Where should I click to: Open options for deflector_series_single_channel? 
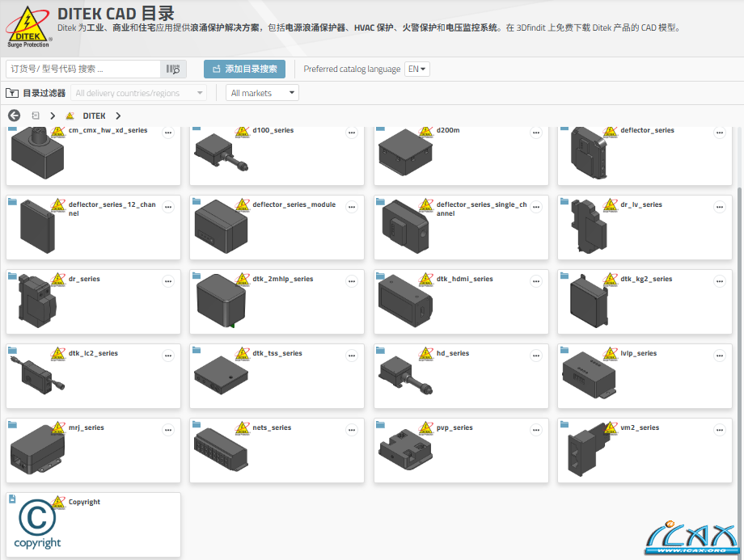pyautogui.click(x=535, y=207)
